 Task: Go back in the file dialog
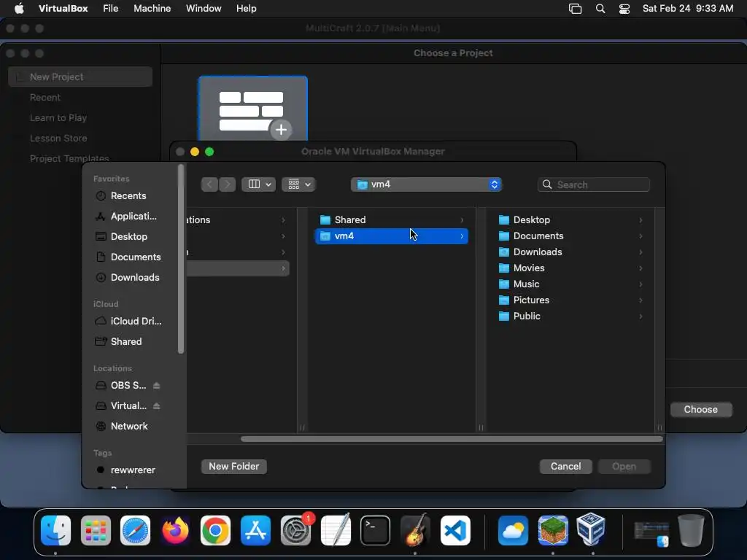(x=209, y=184)
